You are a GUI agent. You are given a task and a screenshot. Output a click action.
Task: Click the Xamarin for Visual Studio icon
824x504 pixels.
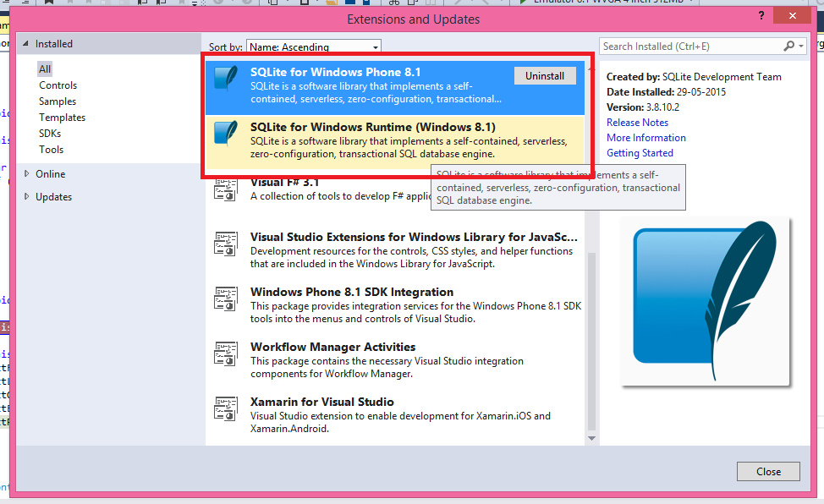coord(226,408)
